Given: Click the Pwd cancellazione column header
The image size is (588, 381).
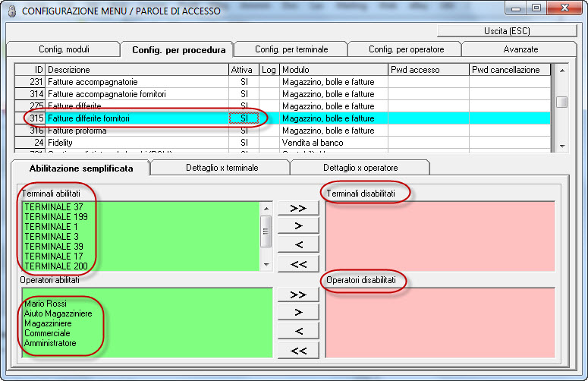Looking at the screenshot, I should click(x=510, y=70).
